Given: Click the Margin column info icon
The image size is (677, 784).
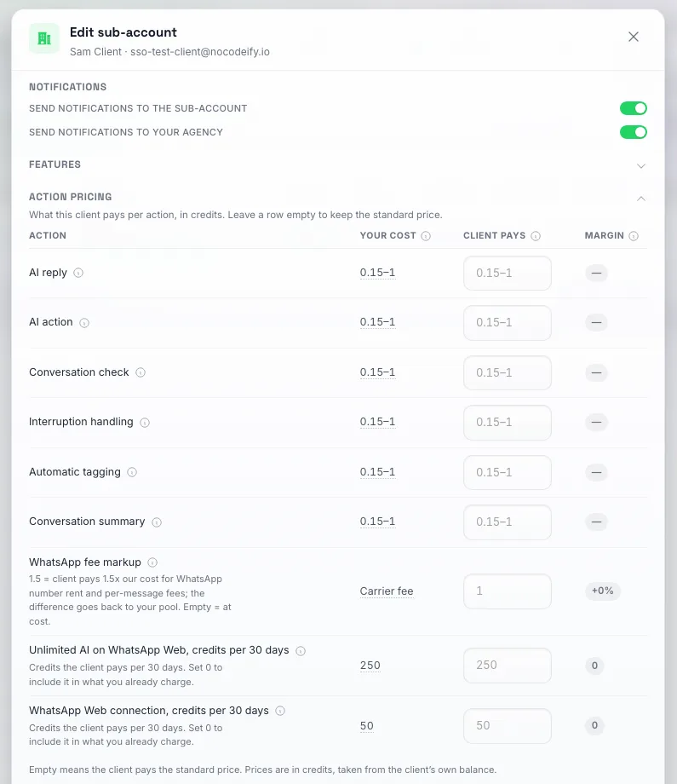Looking at the screenshot, I should click(634, 236).
